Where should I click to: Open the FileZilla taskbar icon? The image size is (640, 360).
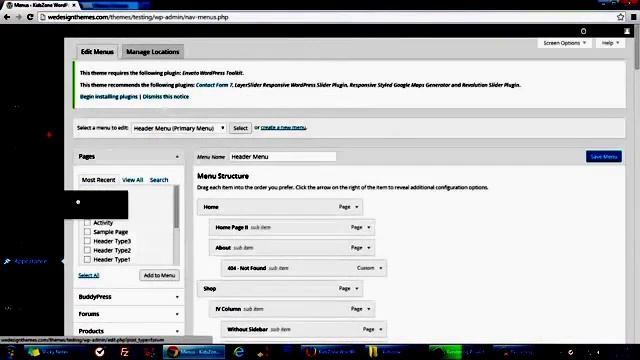tap(124, 352)
